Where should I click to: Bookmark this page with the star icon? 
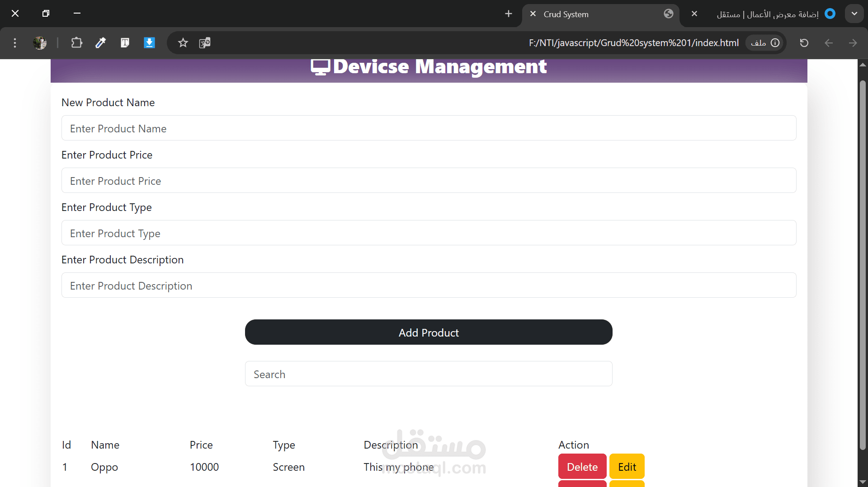click(183, 43)
